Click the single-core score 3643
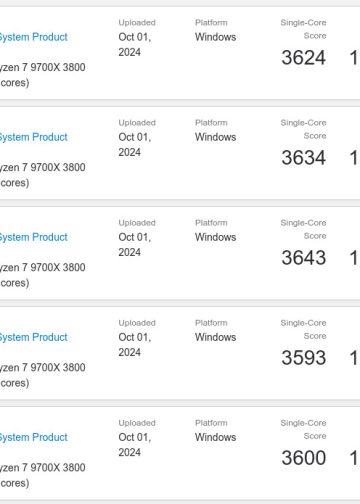Screen dimensions: 360x504 point(304,257)
